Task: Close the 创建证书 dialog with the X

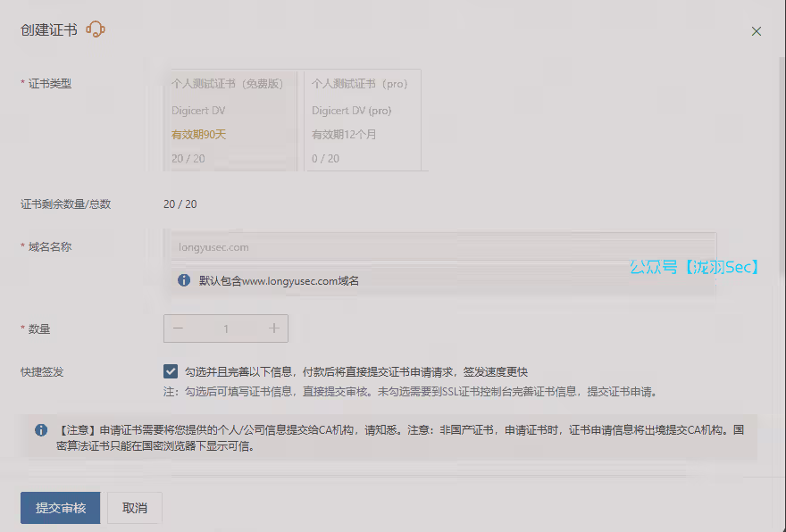Action: pyautogui.click(x=756, y=31)
